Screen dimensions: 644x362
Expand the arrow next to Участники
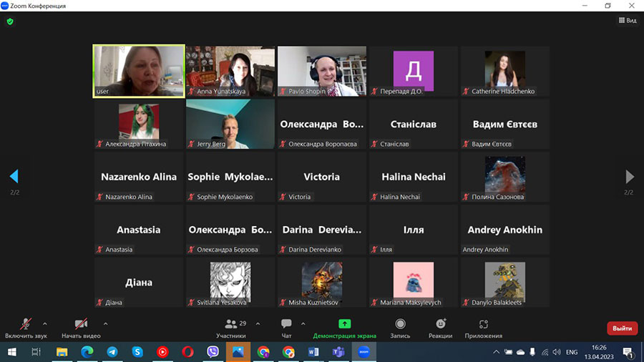258,323
